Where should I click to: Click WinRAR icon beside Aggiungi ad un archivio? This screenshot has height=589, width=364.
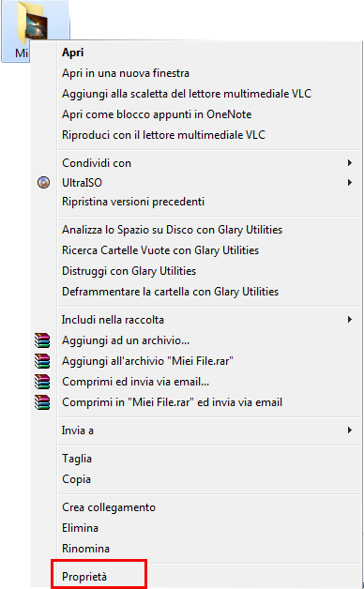pos(42,340)
